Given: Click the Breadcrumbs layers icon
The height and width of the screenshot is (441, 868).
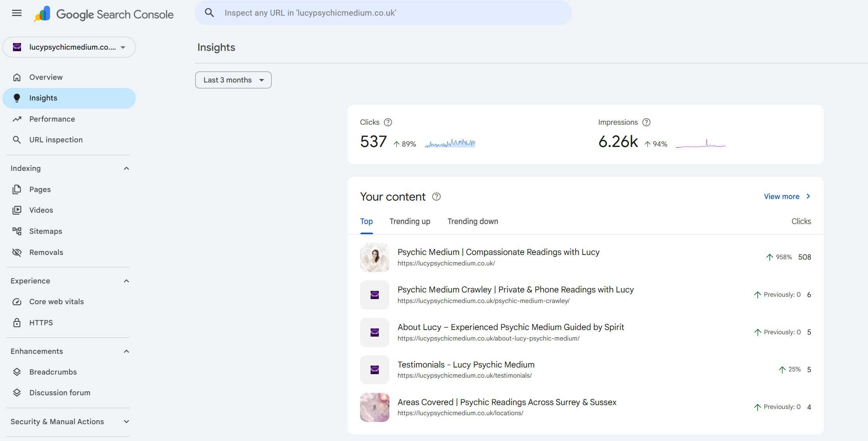Looking at the screenshot, I should pyautogui.click(x=17, y=372).
